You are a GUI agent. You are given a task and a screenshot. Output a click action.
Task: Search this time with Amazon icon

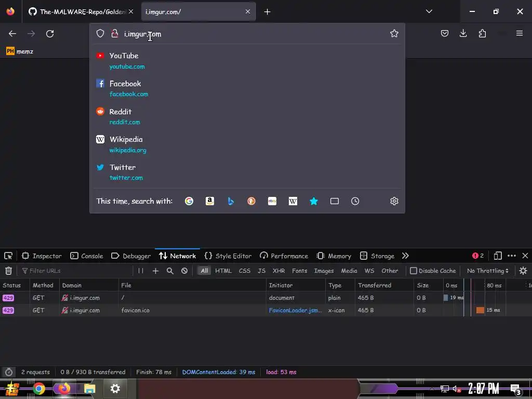coord(210,201)
